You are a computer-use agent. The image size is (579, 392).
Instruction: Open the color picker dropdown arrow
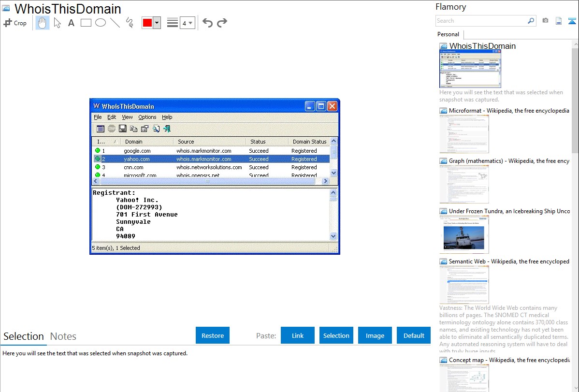[157, 23]
